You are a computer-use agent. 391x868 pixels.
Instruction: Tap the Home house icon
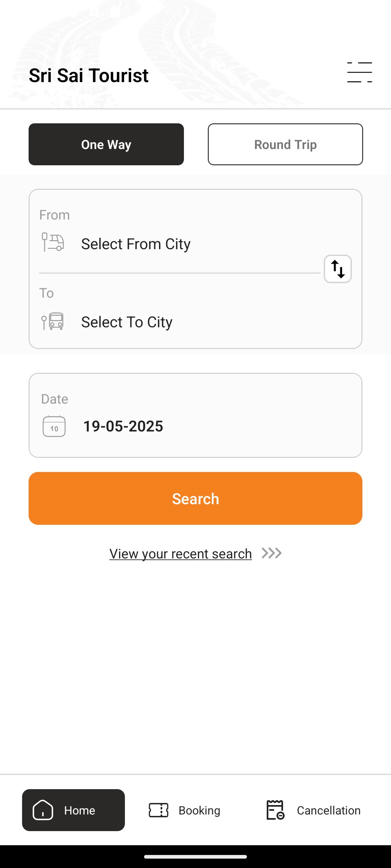43,810
